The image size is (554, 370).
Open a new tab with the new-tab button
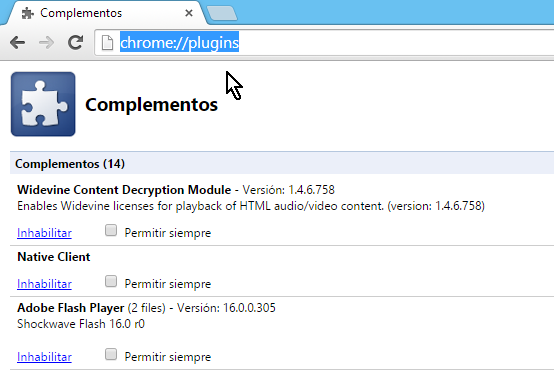[x=222, y=13]
